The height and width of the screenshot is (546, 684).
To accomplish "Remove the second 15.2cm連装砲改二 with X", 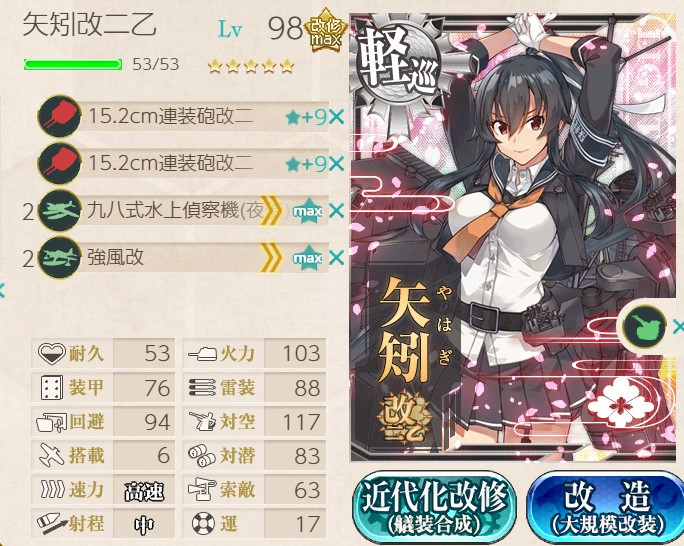I will coord(336,164).
